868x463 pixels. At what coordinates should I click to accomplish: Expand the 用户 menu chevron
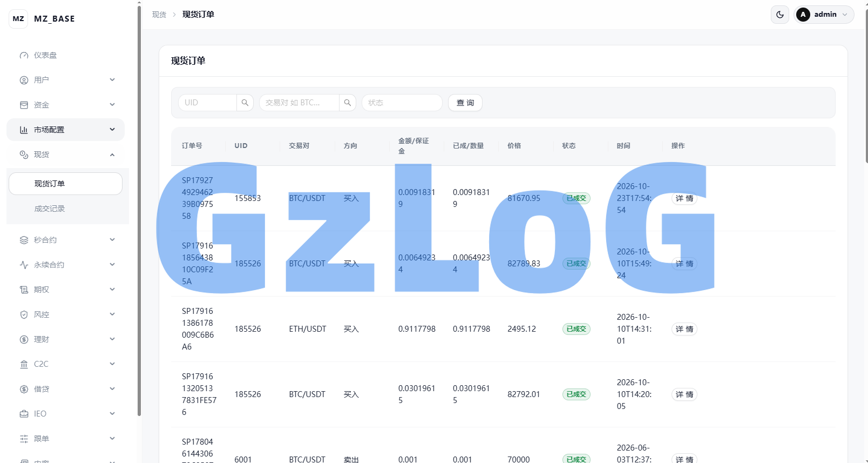[x=112, y=80]
